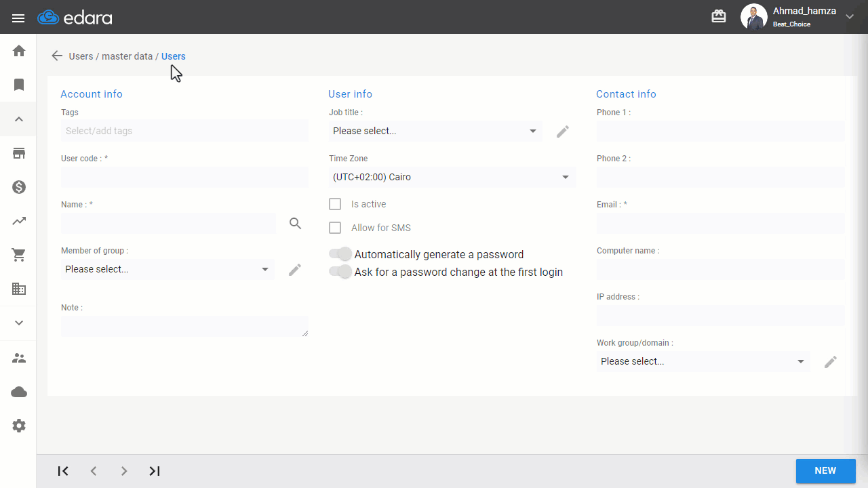Toggle Ask for password change at first login
868x488 pixels.
pyautogui.click(x=340, y=272)
